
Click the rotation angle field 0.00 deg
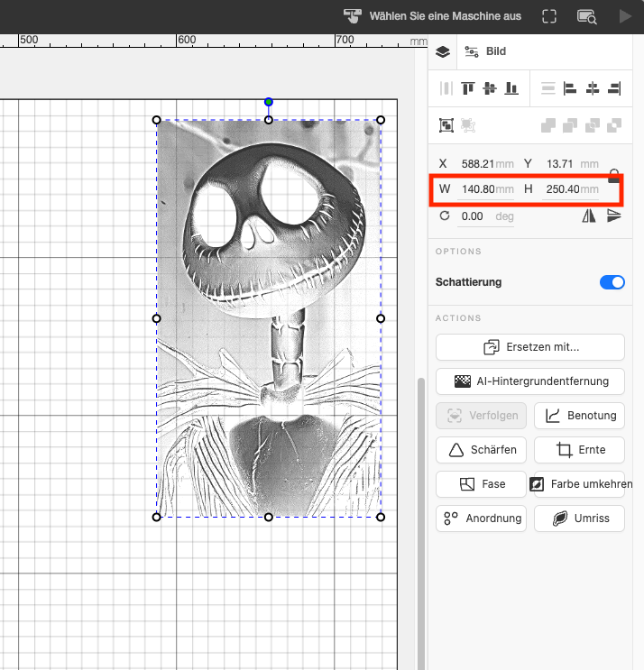coord(486,216)
